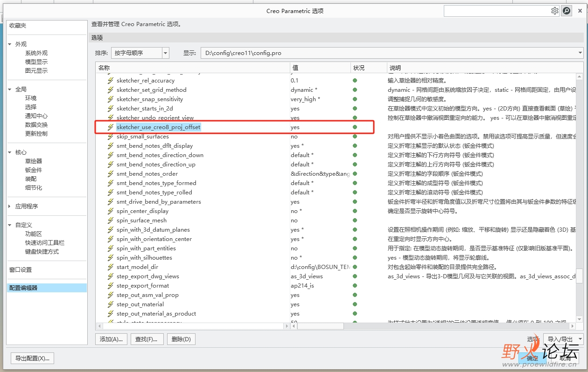Select 收藏夹 in the left panel

click(18, 26)
